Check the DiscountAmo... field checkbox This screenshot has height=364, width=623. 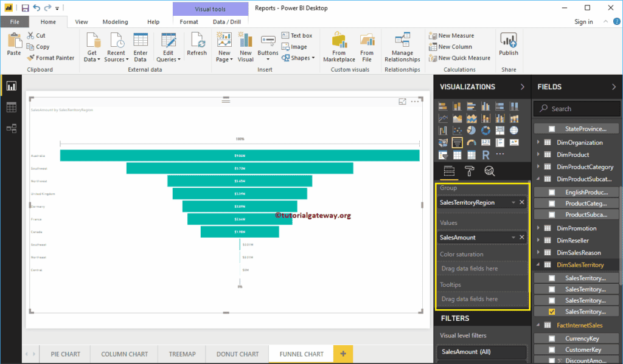[552, 360]
